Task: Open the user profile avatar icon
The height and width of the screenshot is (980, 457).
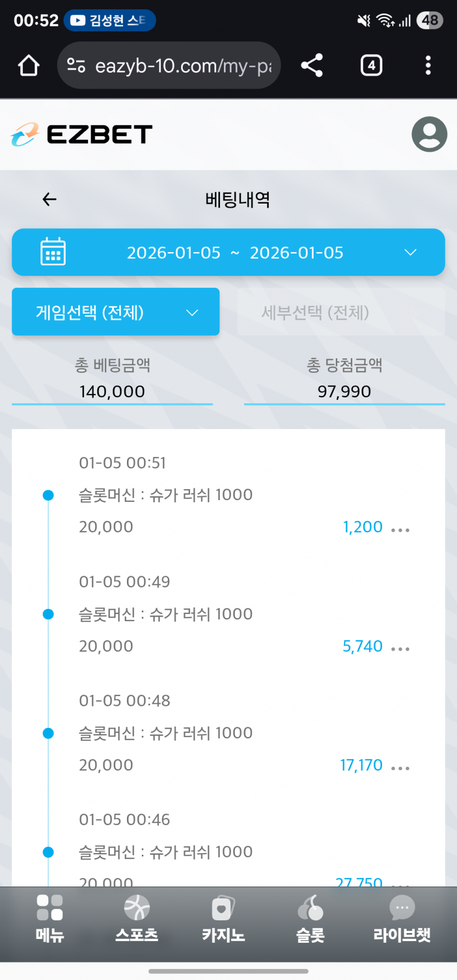Action: click(x=429, y=134)
